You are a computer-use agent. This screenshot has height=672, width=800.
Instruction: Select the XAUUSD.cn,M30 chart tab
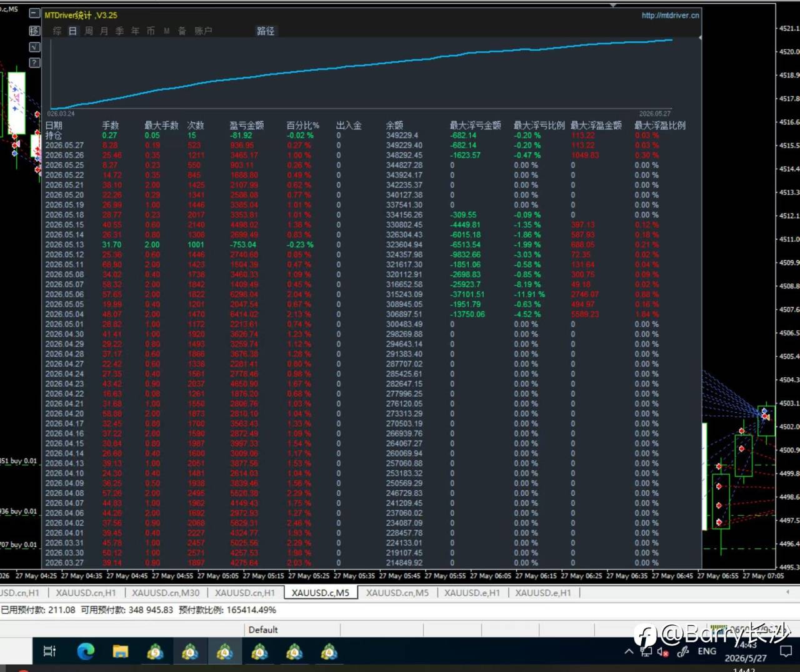pos(166,593)
